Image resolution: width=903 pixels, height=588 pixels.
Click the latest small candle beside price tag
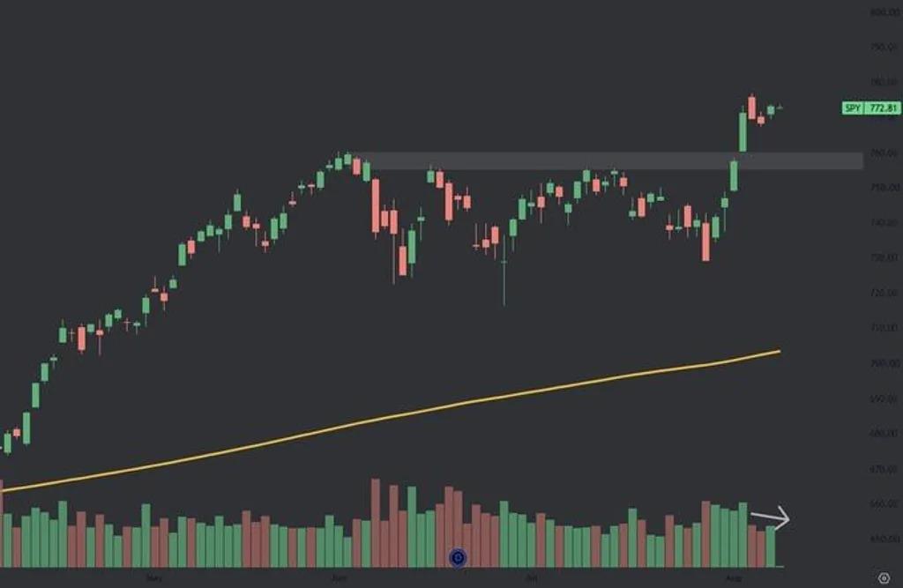point(780,108)
